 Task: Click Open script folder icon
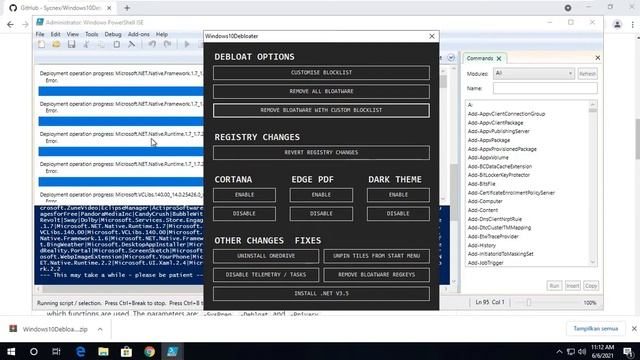[56, 44]
